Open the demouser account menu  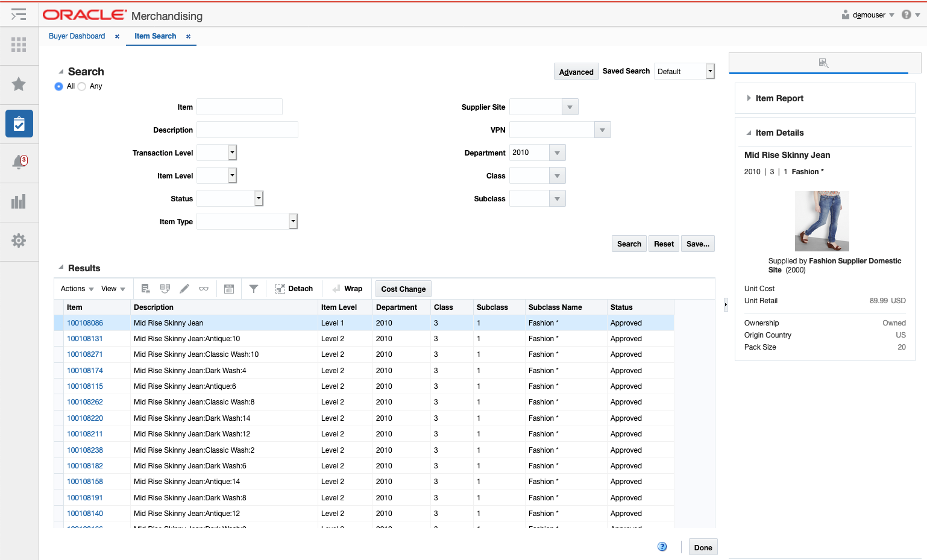(868, 14)
